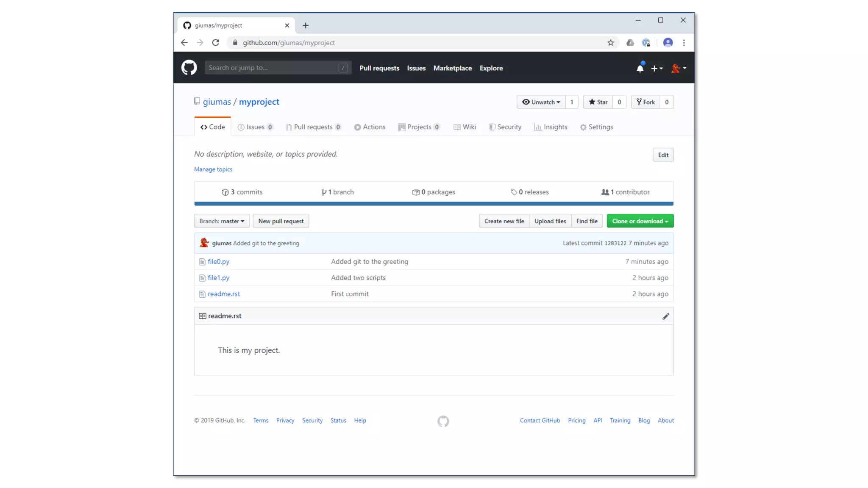The width and height of the screenshot is (868, 488).
Task: Click the Create new file button
Action: pyautogui.click(x=504, y=221)
